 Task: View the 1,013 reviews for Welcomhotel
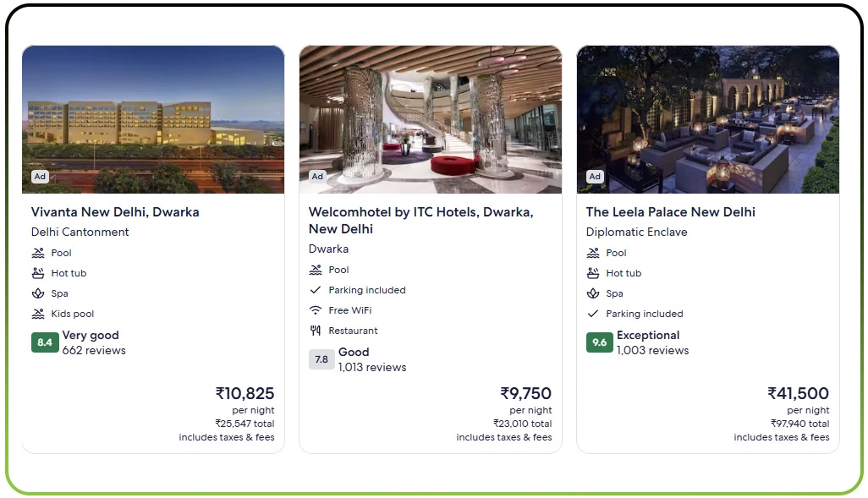372,367
